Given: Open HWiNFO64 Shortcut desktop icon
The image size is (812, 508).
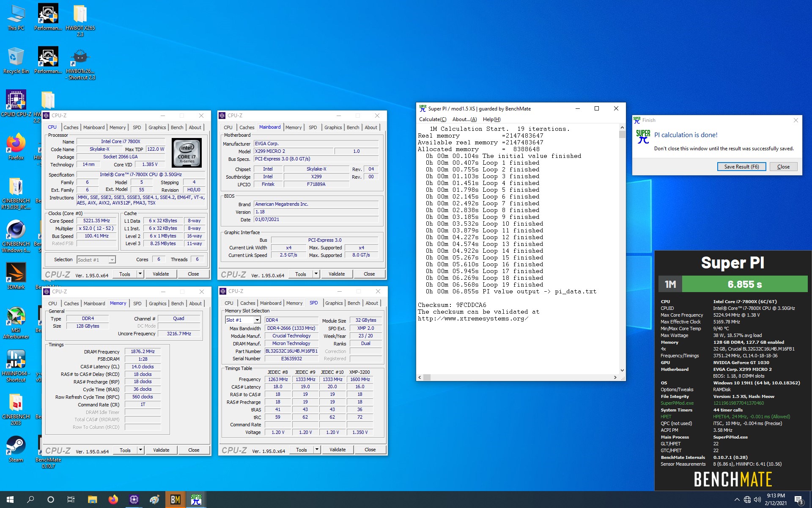Looking at the screenshot, I should point(16,366).
